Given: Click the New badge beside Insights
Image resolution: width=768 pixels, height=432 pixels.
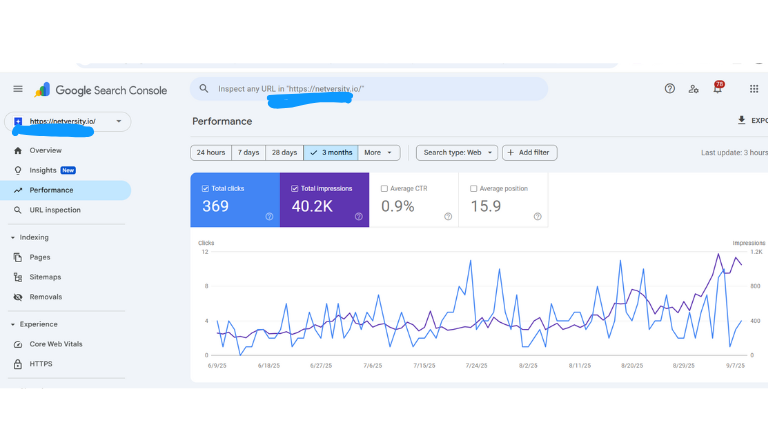Looking at the screenshot, I should [68, 170].
